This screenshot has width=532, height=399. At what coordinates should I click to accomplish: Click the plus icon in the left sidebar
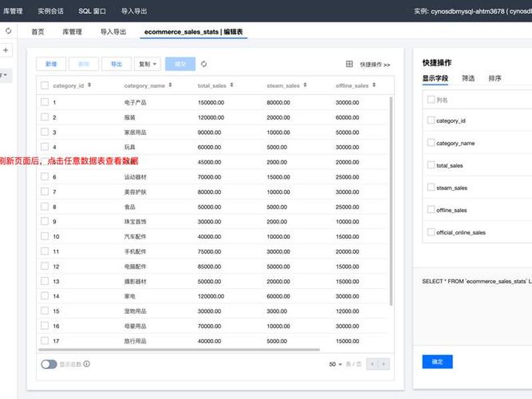point(5,51)
